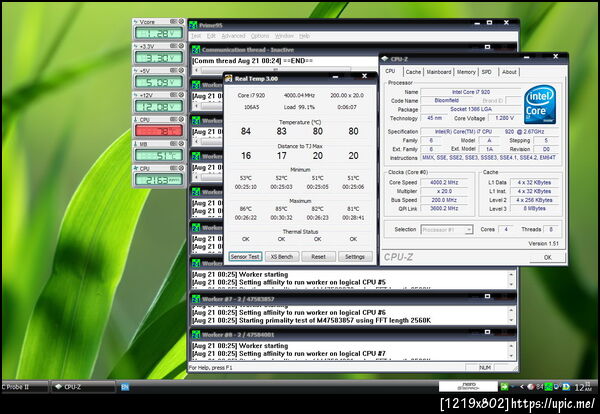The width and height of the screenshot is (600, 414).
Task: Click the EN language indicator on taskbar
Action: pos(125,387)
